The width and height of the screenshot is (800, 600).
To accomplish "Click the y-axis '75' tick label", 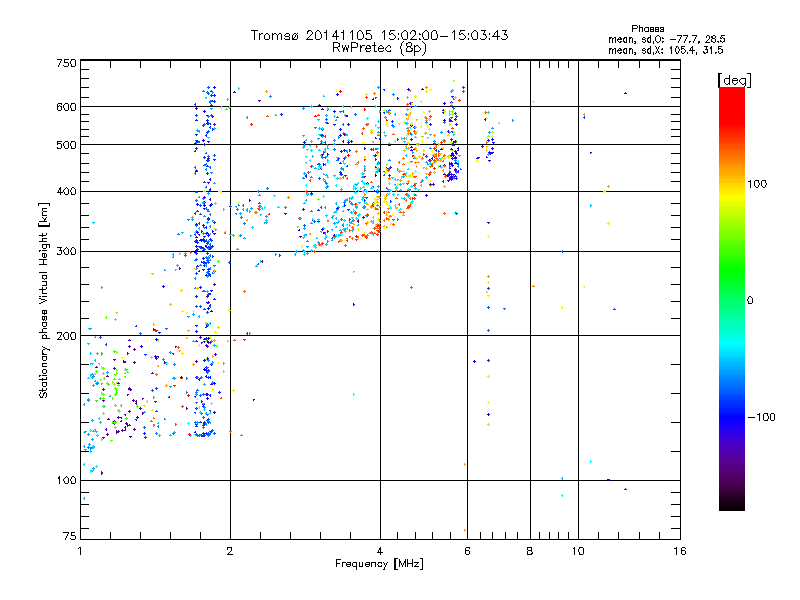I will tap(70, 536).
